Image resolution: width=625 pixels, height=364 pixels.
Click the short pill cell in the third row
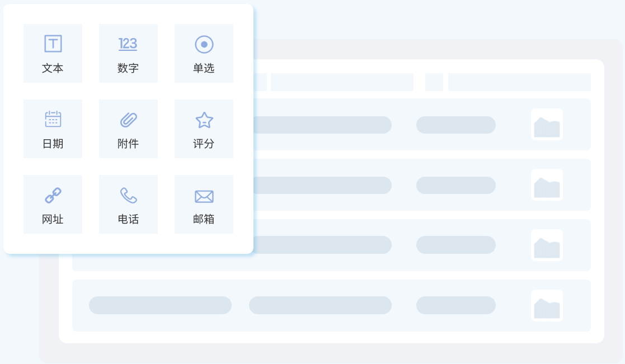[x=455, y=245]
